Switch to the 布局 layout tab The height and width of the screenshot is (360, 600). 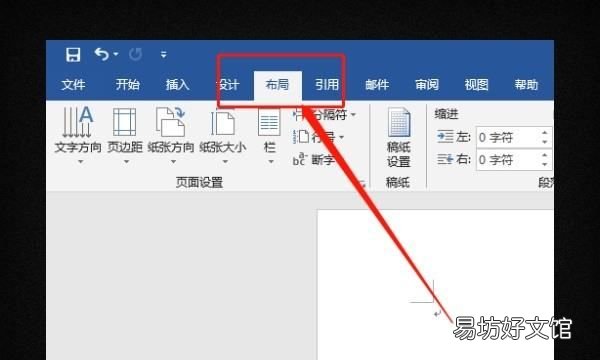[x=278, y=85]
